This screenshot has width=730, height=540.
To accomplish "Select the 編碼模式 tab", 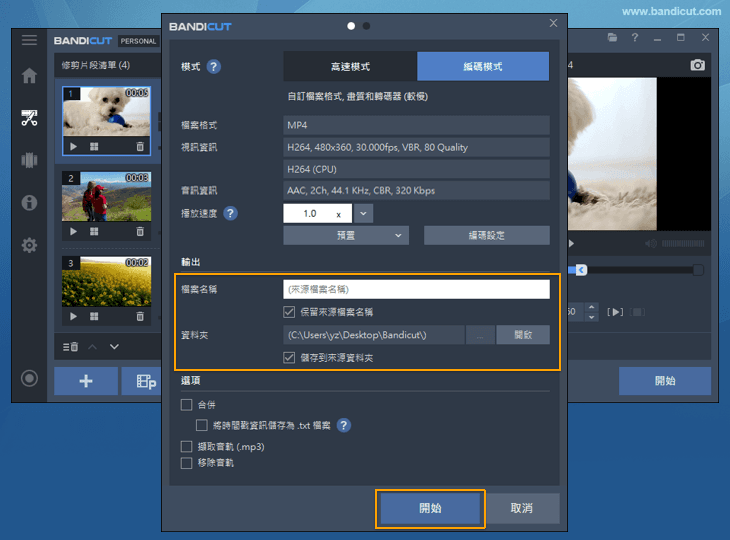I will tap(483, 67).
